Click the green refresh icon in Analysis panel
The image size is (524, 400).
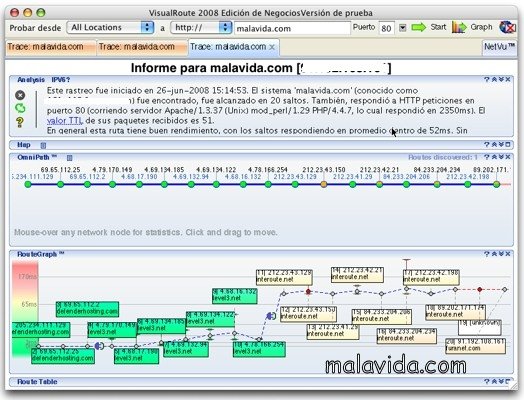coord(20,108)
